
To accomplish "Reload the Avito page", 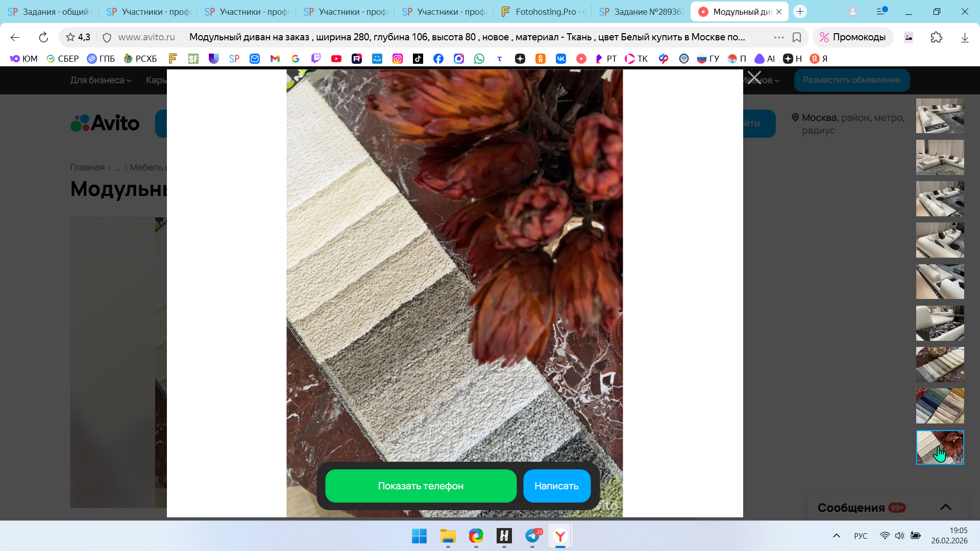I will pyautogui.click(x=43, y=37).
